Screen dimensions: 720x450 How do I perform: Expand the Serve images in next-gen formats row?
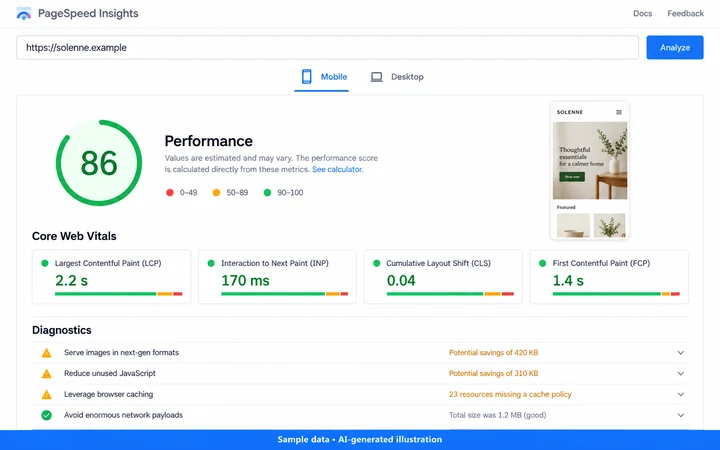(x=360, y=353)
